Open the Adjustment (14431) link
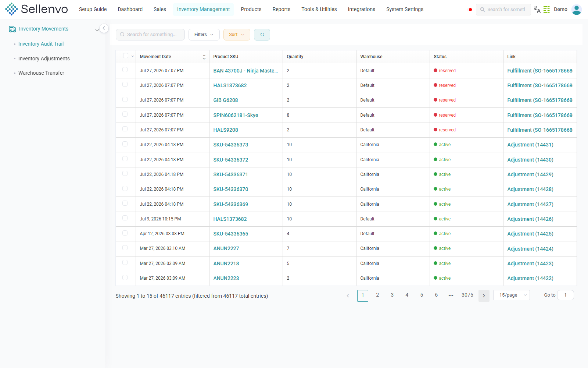Viewport: 588px width, 368px height. (530, 145)
